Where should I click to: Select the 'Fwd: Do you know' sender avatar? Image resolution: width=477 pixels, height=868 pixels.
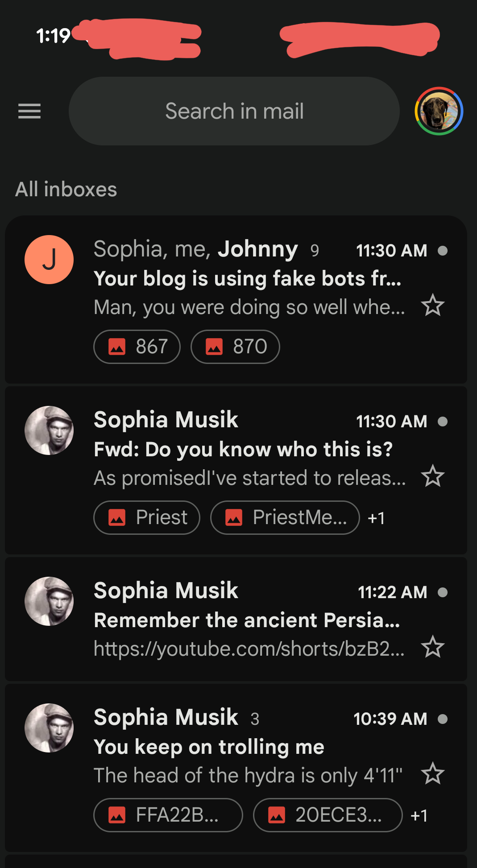point(49,430)
